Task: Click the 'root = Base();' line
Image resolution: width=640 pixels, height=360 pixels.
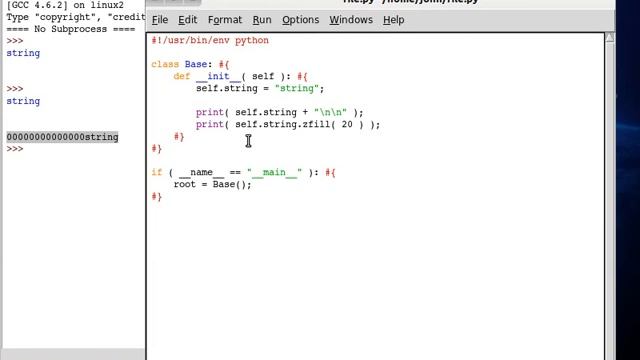Action: (x=212, y=184)
